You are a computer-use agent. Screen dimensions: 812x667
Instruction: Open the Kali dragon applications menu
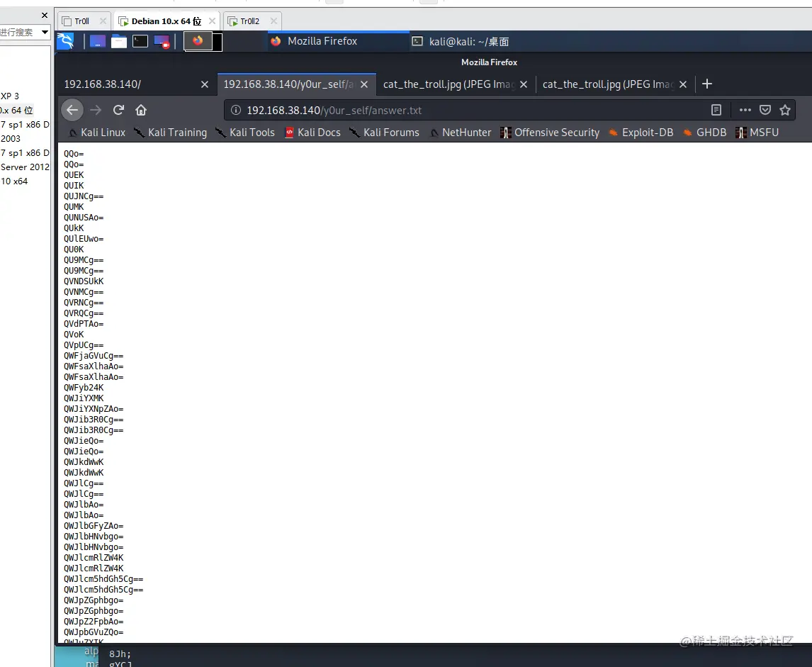point(65,41)
